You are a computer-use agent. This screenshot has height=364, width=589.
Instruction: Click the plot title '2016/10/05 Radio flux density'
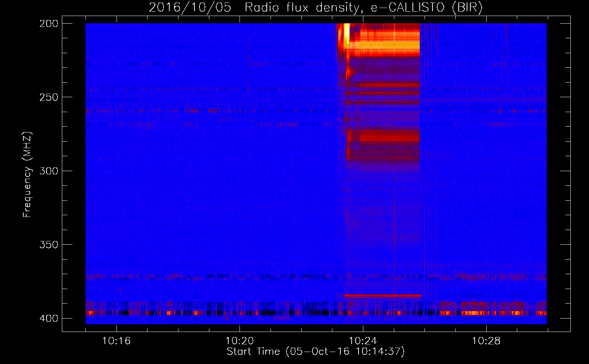pyautogui.click(x=316, y=7)
